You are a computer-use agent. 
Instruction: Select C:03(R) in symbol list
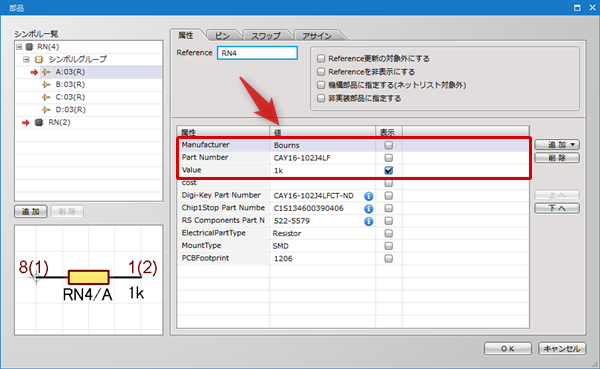pyautogui.click(x=70, y=97)
